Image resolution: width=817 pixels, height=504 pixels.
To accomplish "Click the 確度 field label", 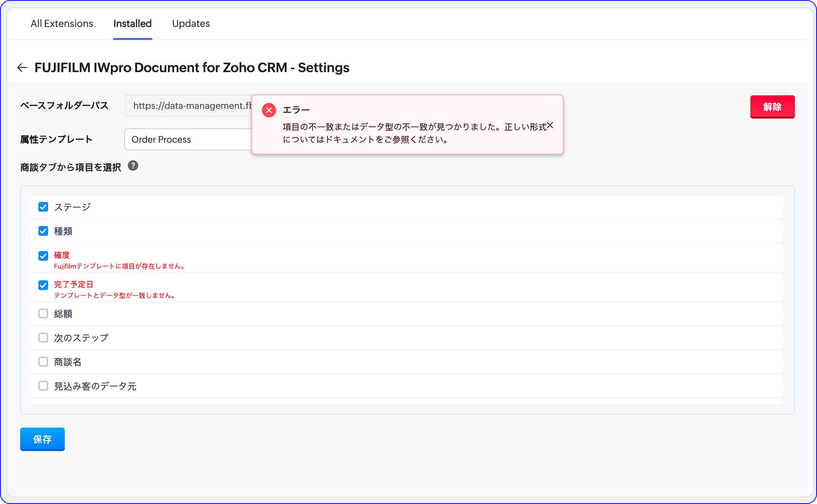I will [62, 255].
